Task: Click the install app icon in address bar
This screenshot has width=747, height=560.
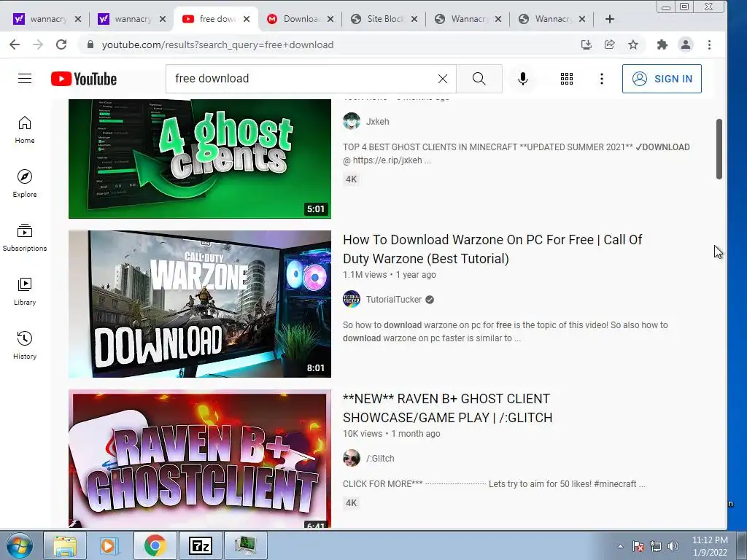Action: click(586, 44)
